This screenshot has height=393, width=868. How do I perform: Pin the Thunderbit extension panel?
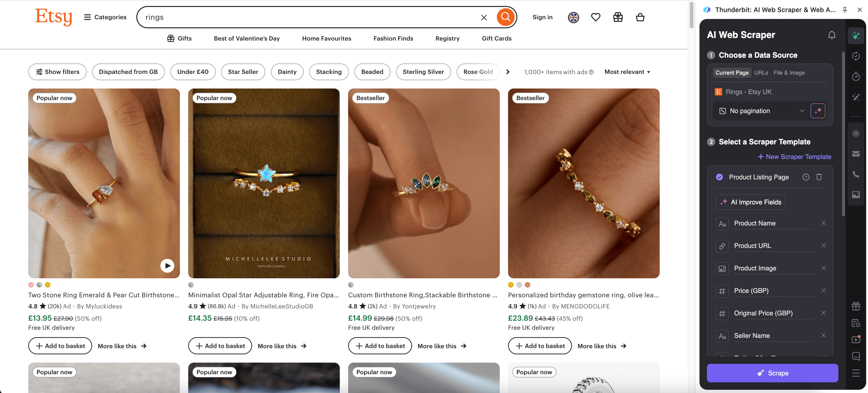(x=845, y=10)
